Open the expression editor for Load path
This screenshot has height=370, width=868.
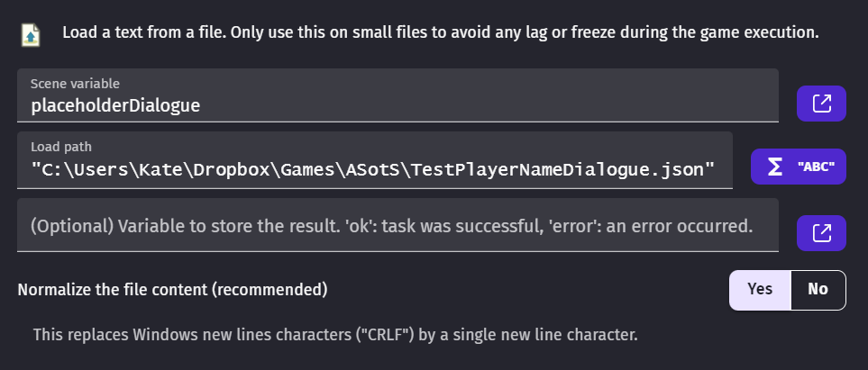[x=799, y=167]
